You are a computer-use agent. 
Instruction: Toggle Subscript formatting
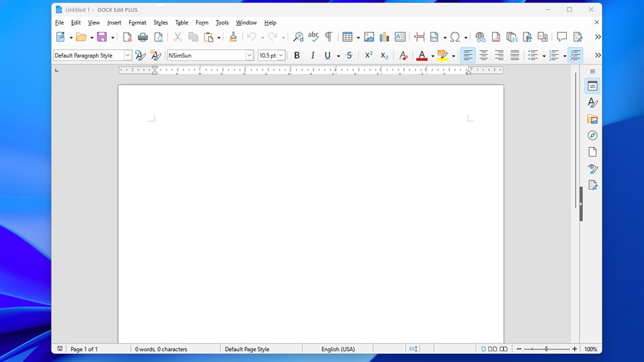coord(384,56)
